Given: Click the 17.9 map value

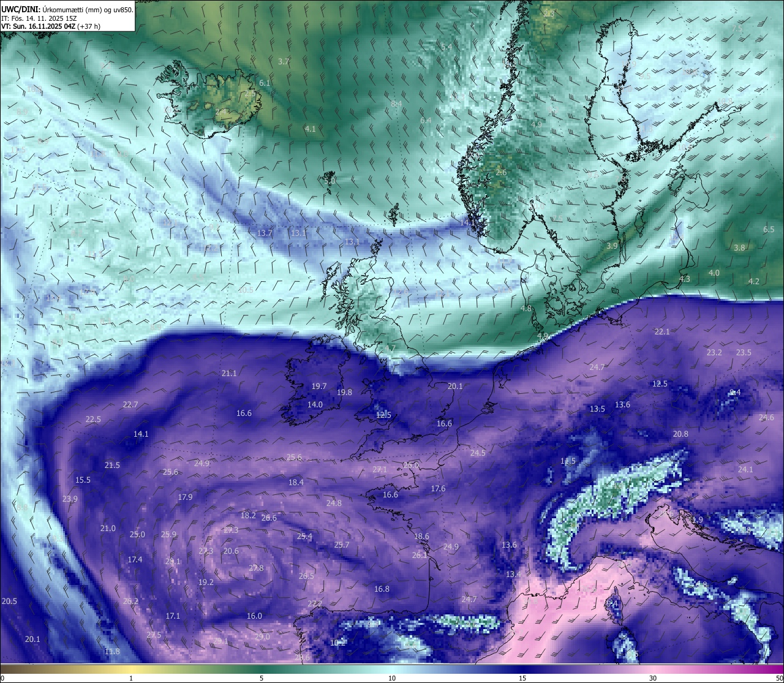Looking at the screenshot, I should 185,497.
